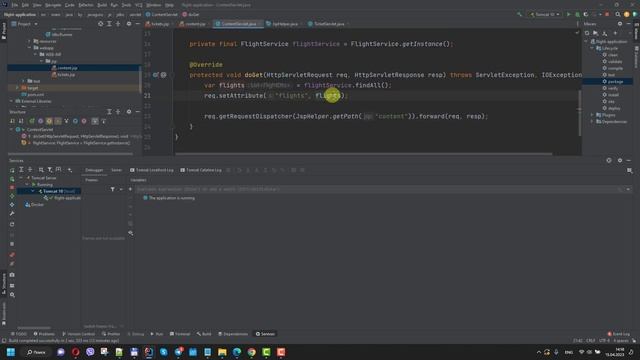Open Version Control tool window button
Viewport: 640px width, 360px height.
coord(78,334)
